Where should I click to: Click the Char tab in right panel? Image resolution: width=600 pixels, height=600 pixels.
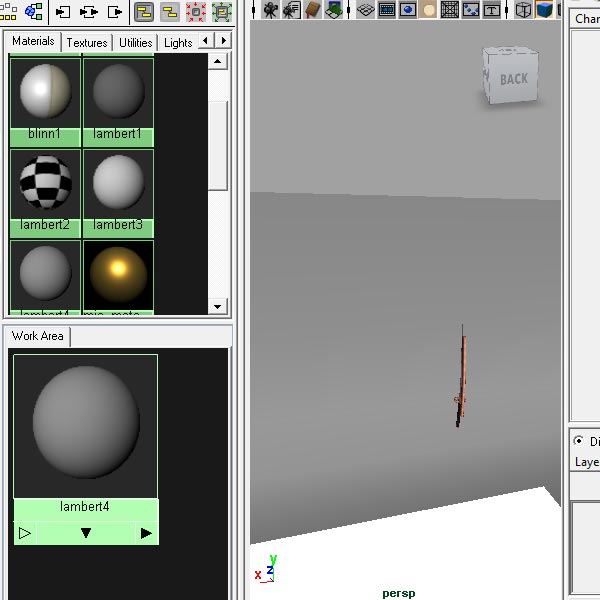point(585,18)
